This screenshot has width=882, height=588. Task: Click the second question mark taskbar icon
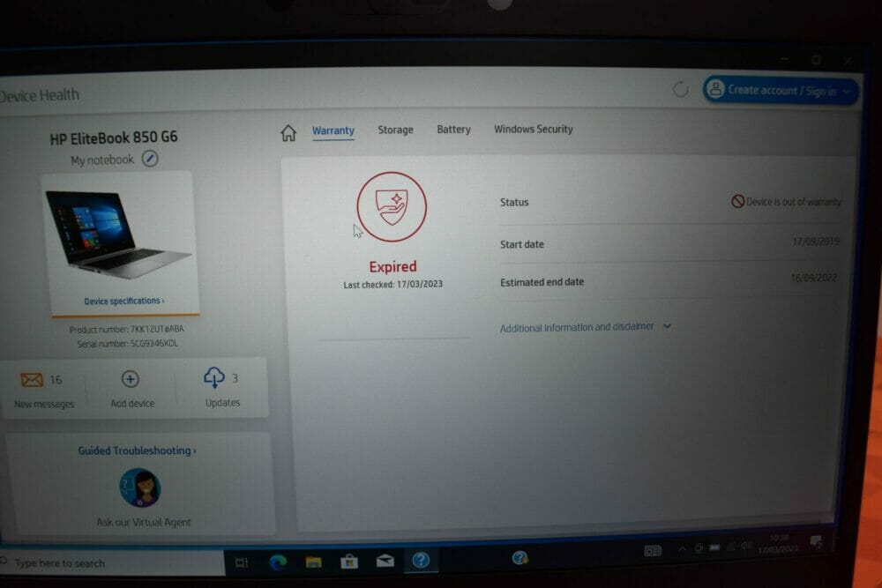click(519, 558)
